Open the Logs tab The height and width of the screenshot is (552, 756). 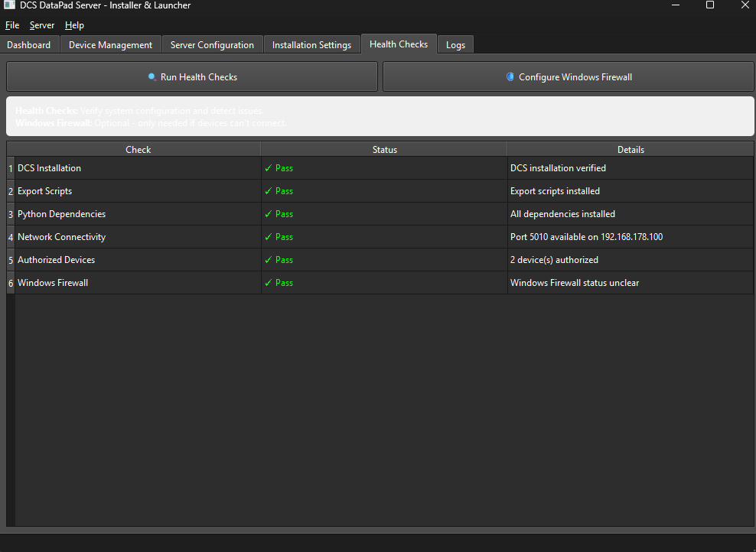pyautogui.click(x=455, y=45)
